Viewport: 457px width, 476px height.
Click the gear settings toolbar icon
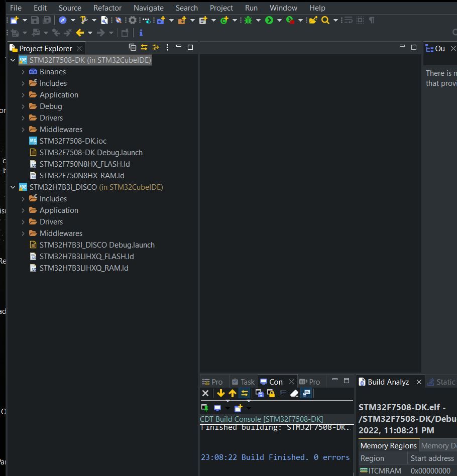tap(133, 21)
